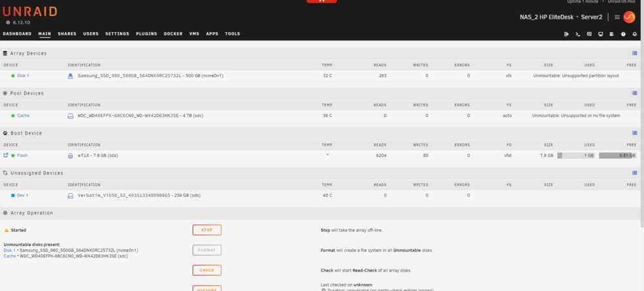Open Flash external link icon
The image size is (644, 291).
click(6, 155)
